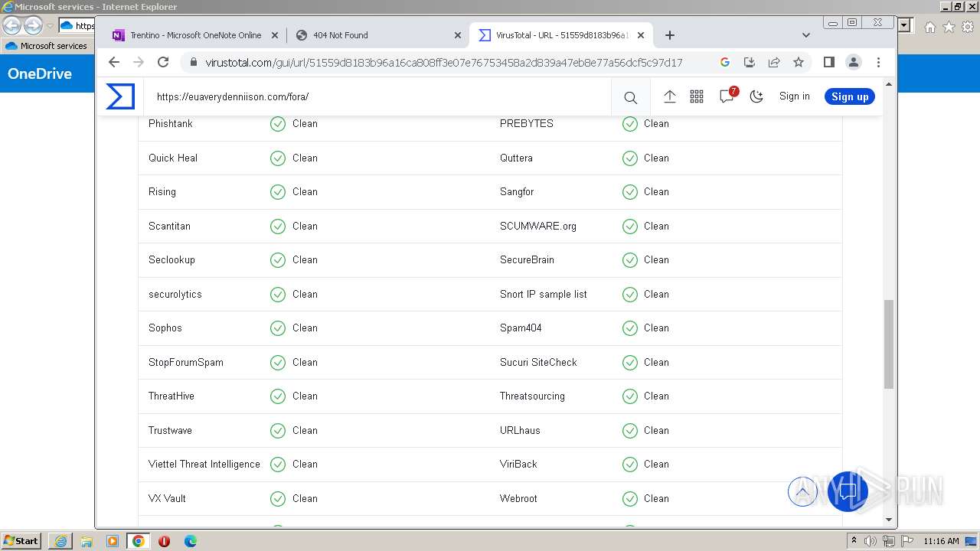Click OneDrive header in Internet Explorer window

coord(40,74)
